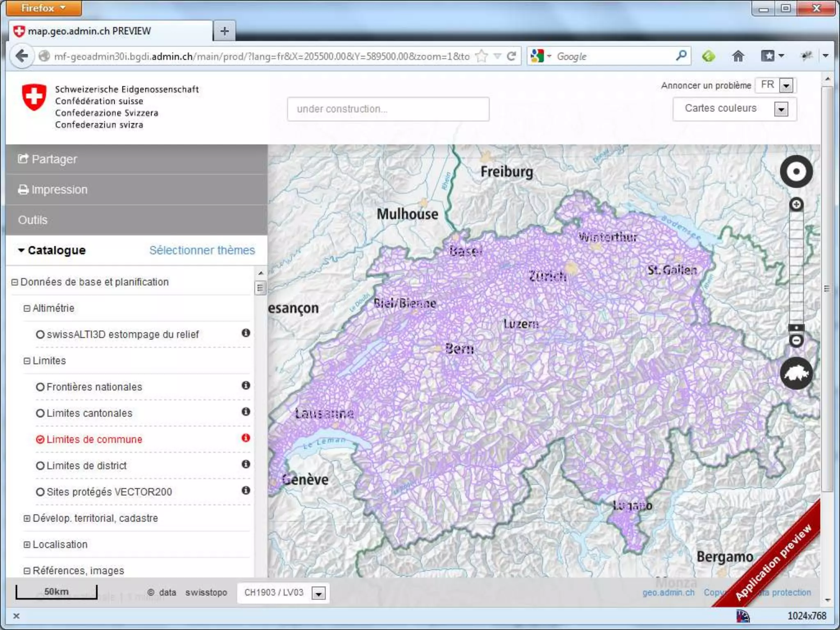Click the under construction search field
The height and width of the screenshot is (630, 840).
(388, 109)
